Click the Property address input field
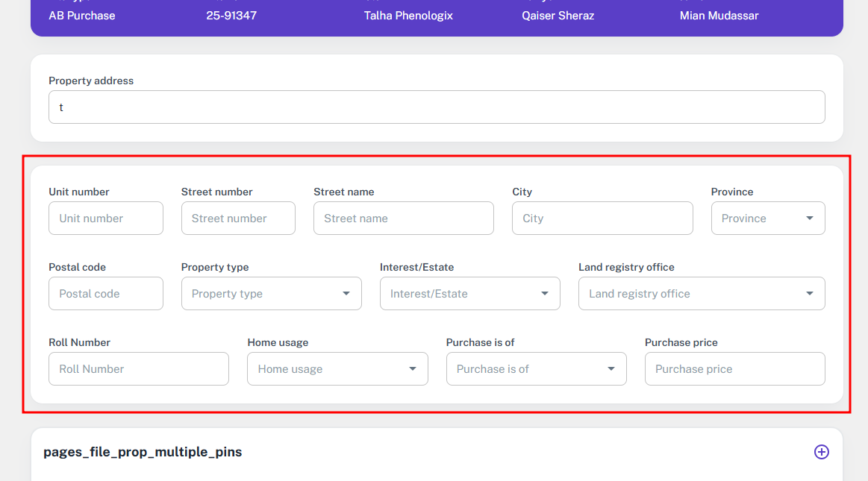The image size is (868, 481). [437, 107]
